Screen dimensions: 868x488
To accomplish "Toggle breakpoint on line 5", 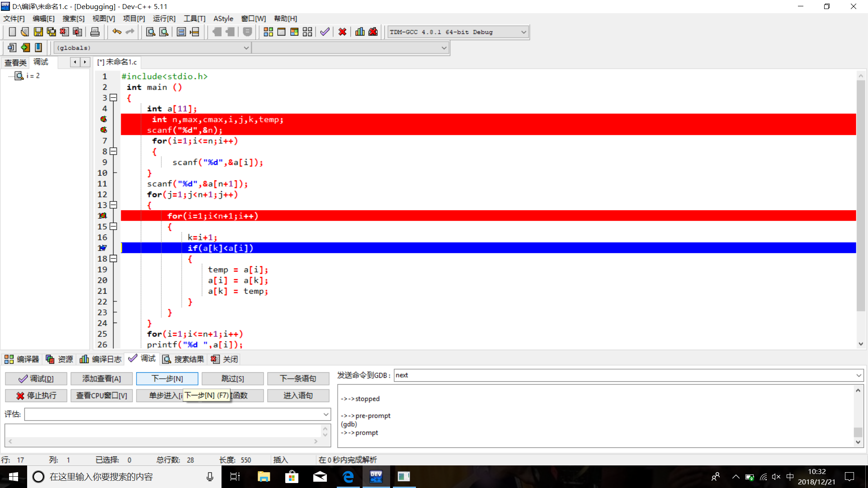I will (x=104, y=119).
